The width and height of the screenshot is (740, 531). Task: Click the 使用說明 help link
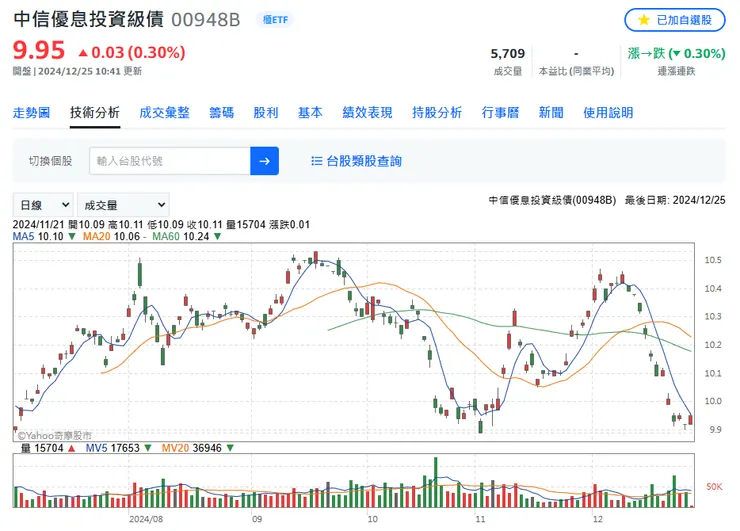608,113
